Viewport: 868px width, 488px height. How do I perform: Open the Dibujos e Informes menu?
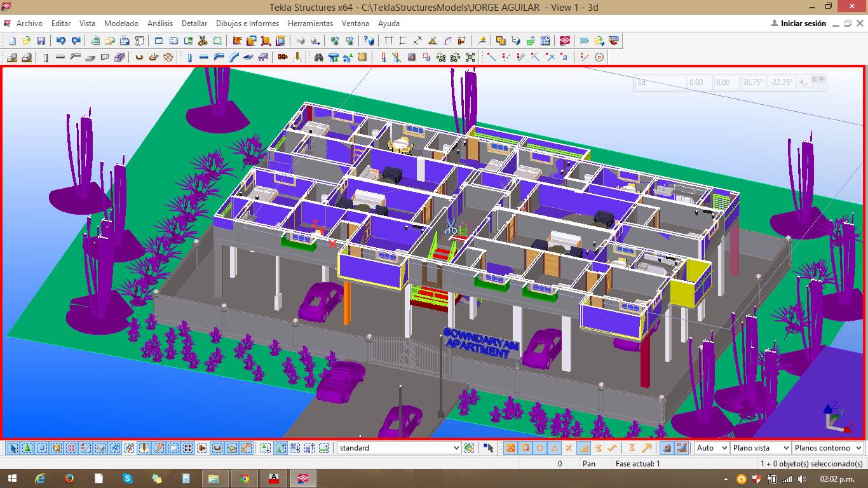(x=247, y=24)
